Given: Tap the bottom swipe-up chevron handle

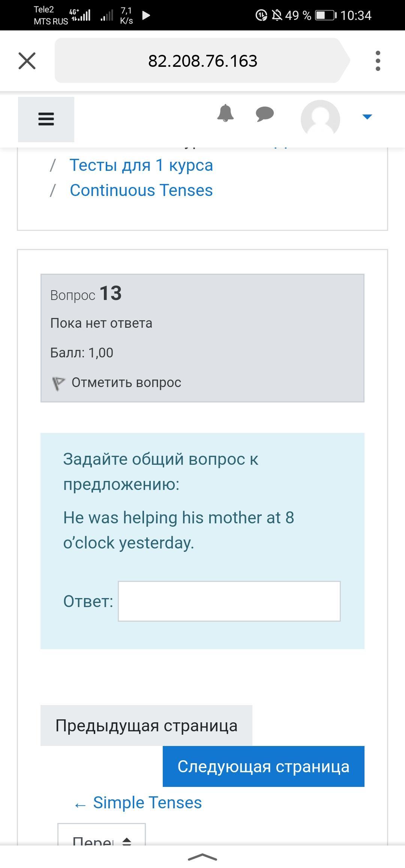Looking at the screenshot, I should click(202, 857).
